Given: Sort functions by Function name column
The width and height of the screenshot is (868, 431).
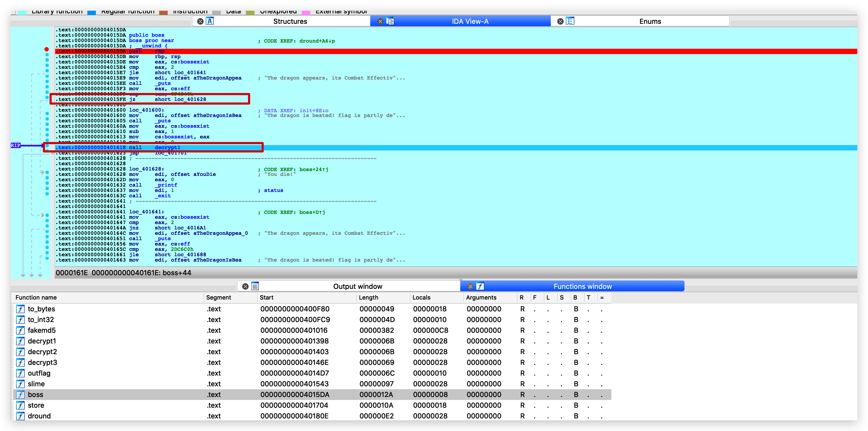Looking at the screenshot, I should click(36, 297).
